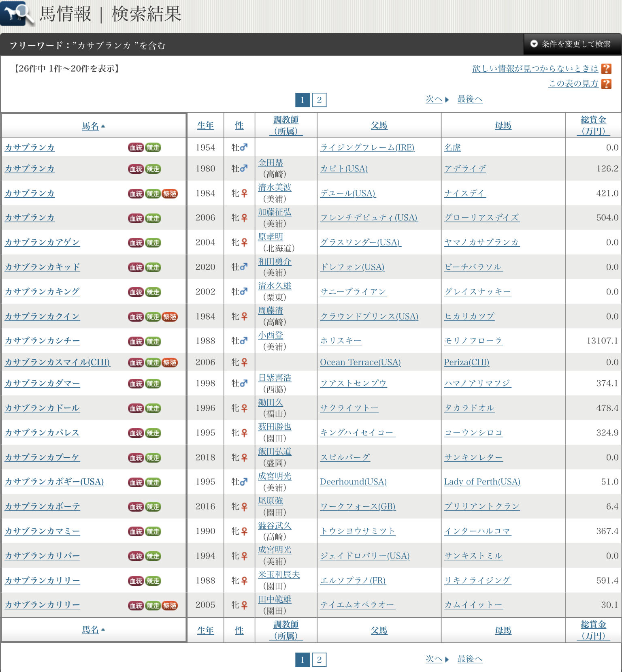Open the 血統 badge for カサブランカボギー(USA)
The width and height of the screenshot is (622, 672).
(x=136, y=482)
